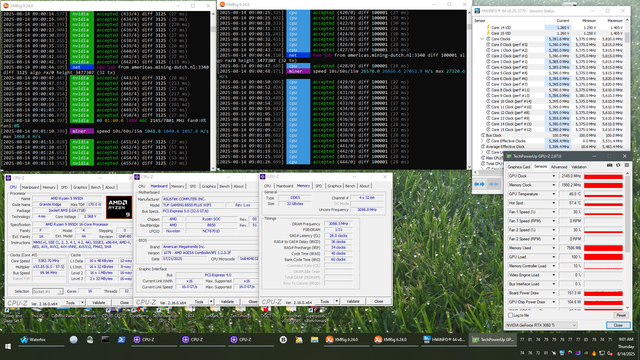Open the second CPU-Z taskbar button
Screen dimensions: 640x360
(x=202, y=340)
